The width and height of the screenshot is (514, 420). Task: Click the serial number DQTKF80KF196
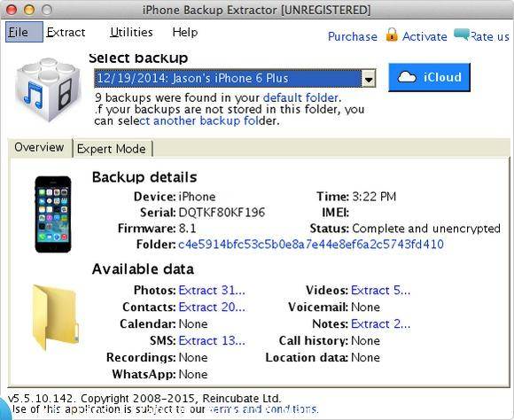(222, 213)
